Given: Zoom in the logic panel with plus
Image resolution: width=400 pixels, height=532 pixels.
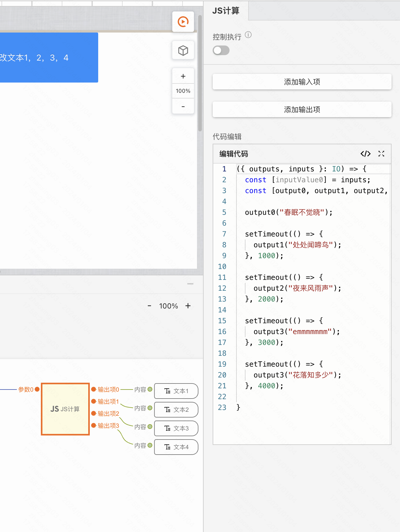Looking at the screenshot, I should pos(188,306).
